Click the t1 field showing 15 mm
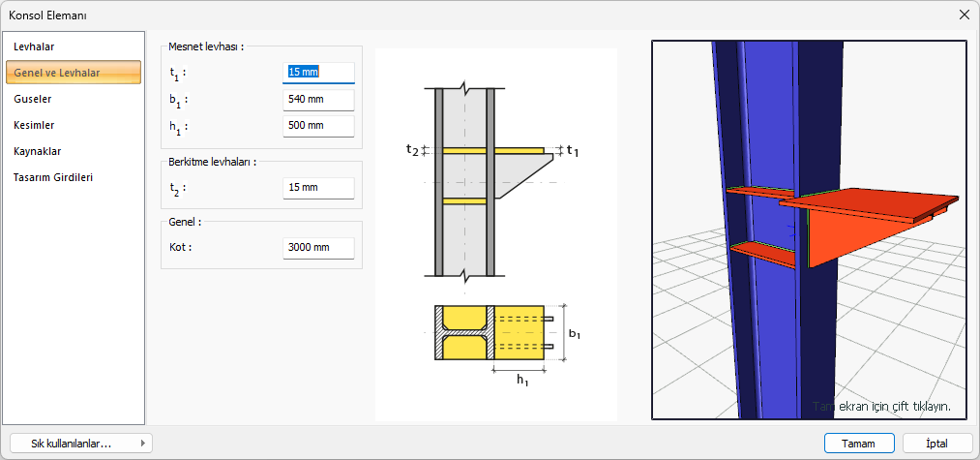The width and height of the screenshot is (980, 460). point(318,73)
